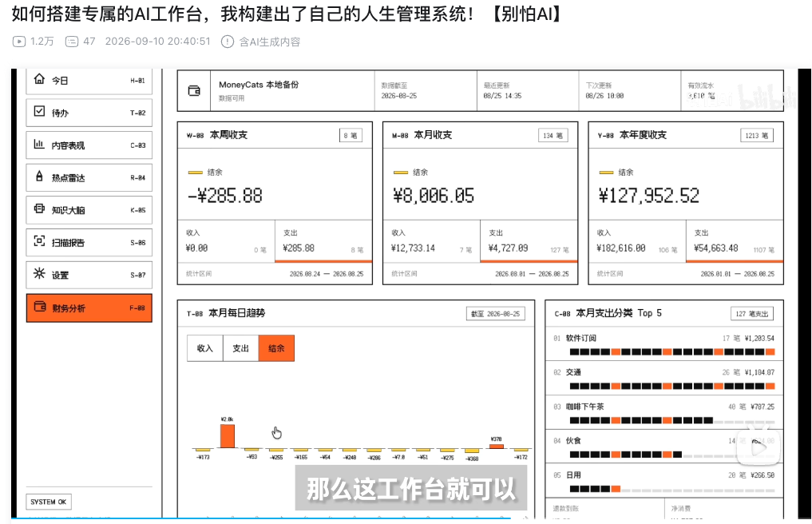Click yearly expense ¥54,663.48

[716, 248]
